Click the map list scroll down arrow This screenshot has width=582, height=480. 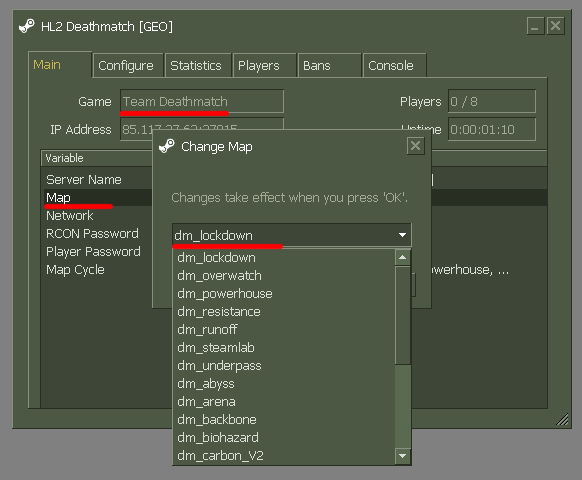coord(403,455)
